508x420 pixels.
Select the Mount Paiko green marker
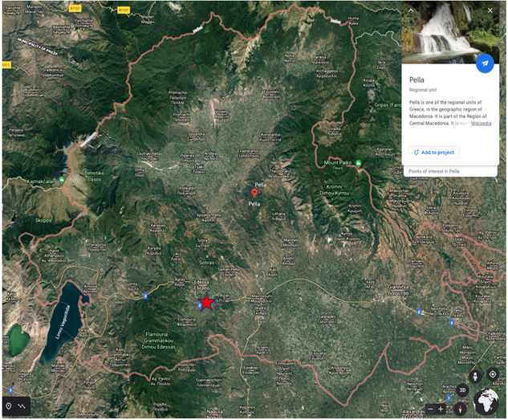359,164
